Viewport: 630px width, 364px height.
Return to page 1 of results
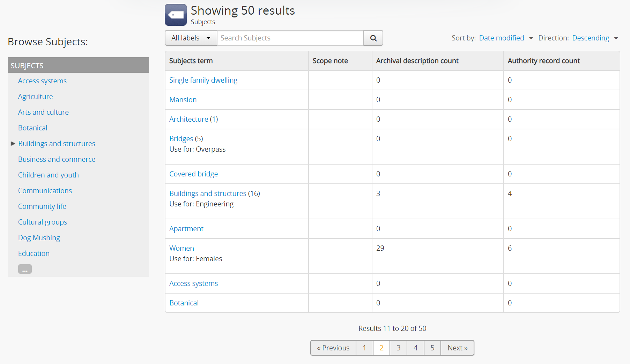364,348
